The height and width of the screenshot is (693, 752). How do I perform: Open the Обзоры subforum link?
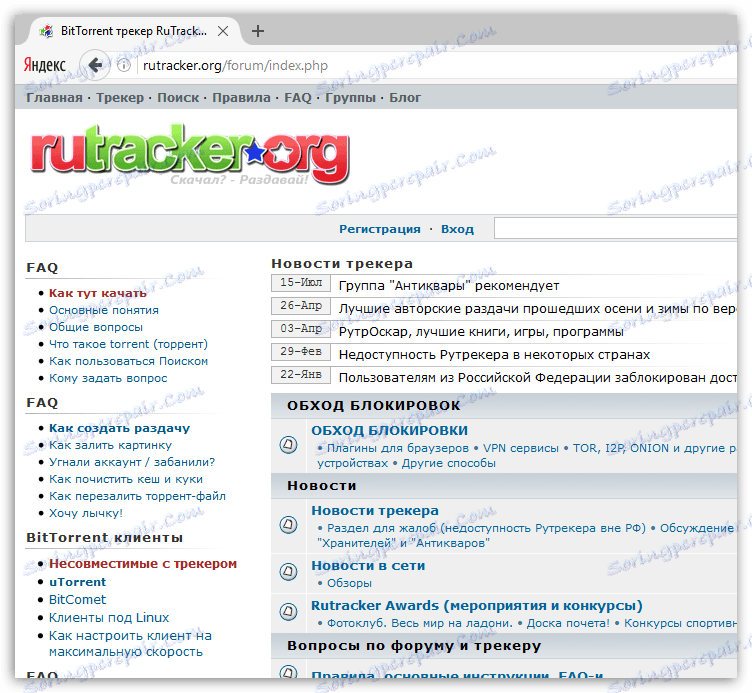[x=349, y=584]
